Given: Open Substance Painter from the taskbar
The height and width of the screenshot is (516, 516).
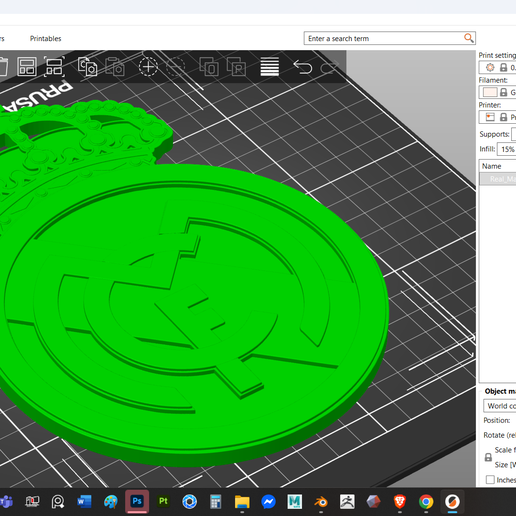Looking at the screenshot, I should pyautogui.click(x=163, y=501).
